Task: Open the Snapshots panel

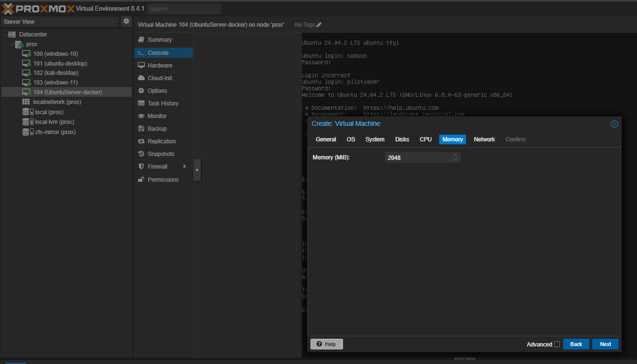Action: click(161, 154)
